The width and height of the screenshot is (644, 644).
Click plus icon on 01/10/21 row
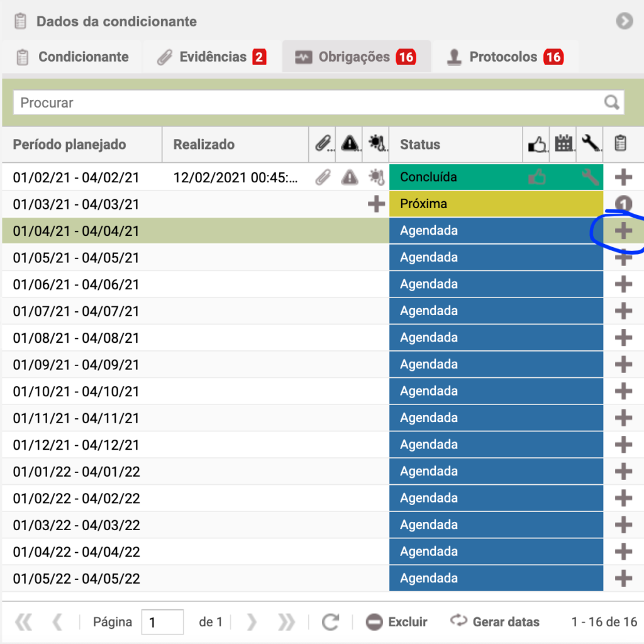[623, 391]
